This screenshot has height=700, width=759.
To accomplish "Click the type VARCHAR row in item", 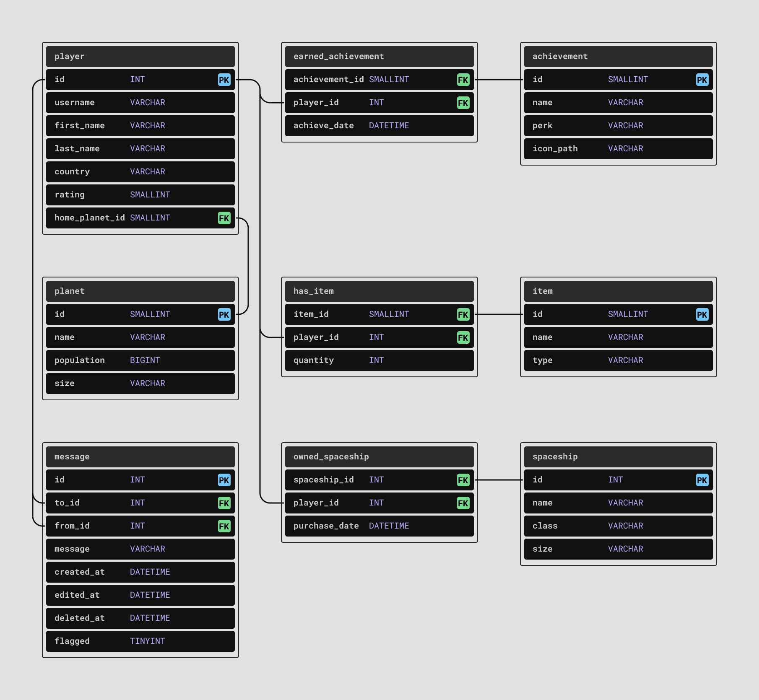I will [x=619, y=360].
